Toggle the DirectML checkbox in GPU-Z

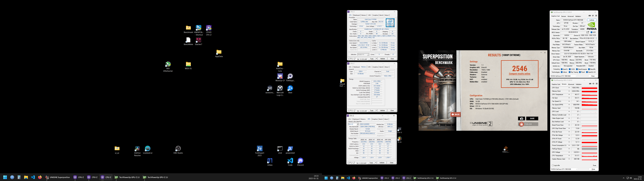[x=589, y=69]
